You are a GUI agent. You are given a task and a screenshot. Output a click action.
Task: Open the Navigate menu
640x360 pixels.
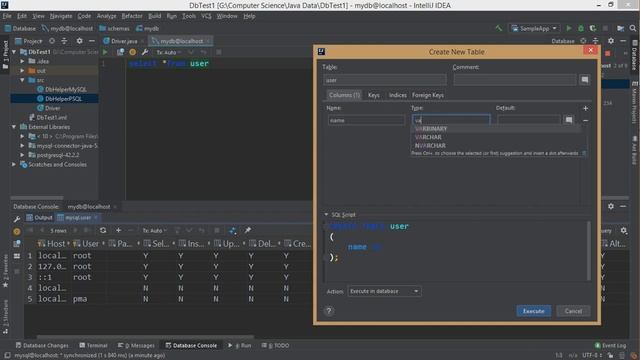point(61,16)
